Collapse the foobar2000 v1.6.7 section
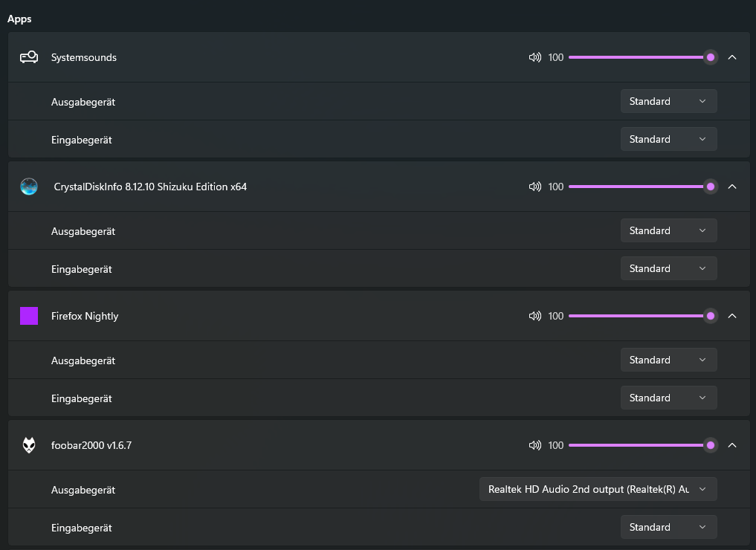The width and height of the screenshot is (756, 550). pos(732,445)
